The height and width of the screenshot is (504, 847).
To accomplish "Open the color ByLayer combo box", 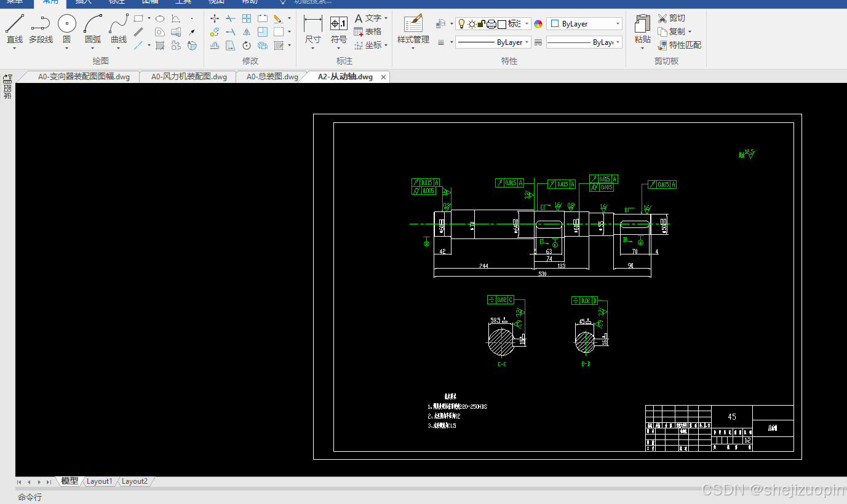I will click(584, 24).
